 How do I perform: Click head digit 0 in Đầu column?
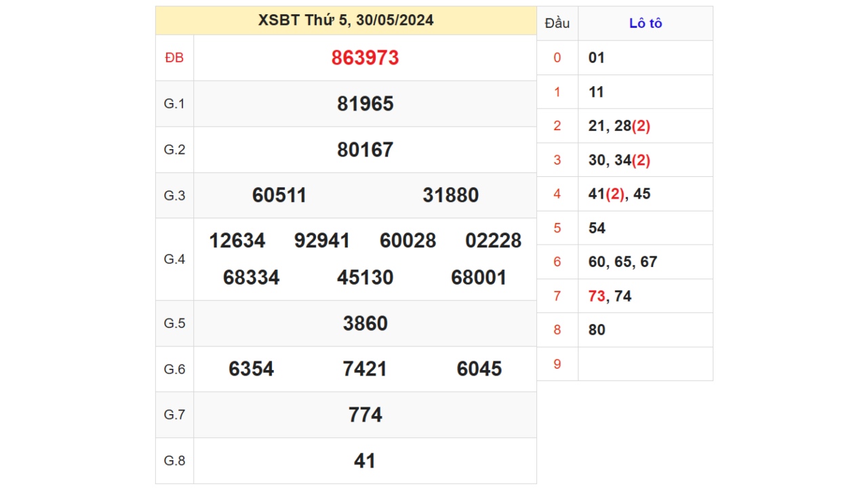(557, 58)
